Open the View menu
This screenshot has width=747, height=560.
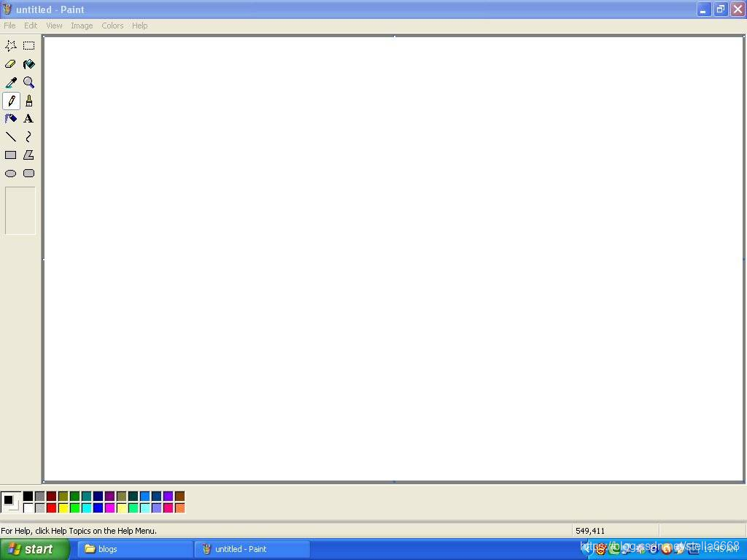[54, 26]
